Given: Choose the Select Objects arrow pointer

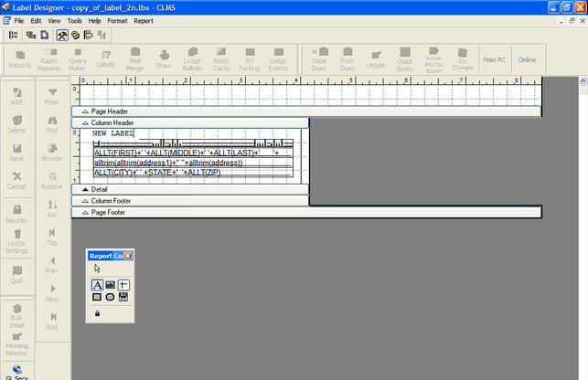Looking at the screenshot, I should click(97, 269).
